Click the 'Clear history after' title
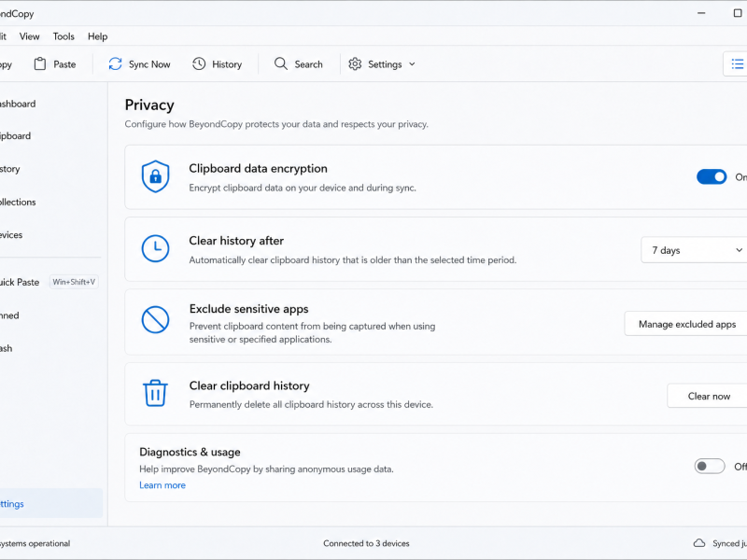 [x=236, y=241]
